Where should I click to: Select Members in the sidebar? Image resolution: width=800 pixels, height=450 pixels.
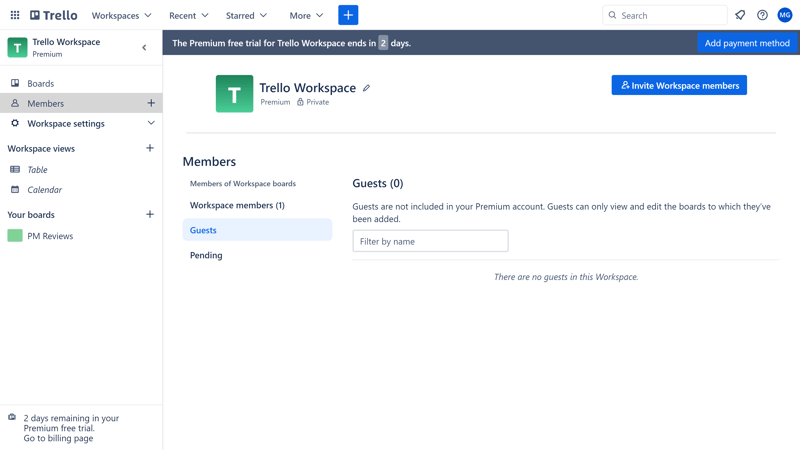(x=81, y=103)
